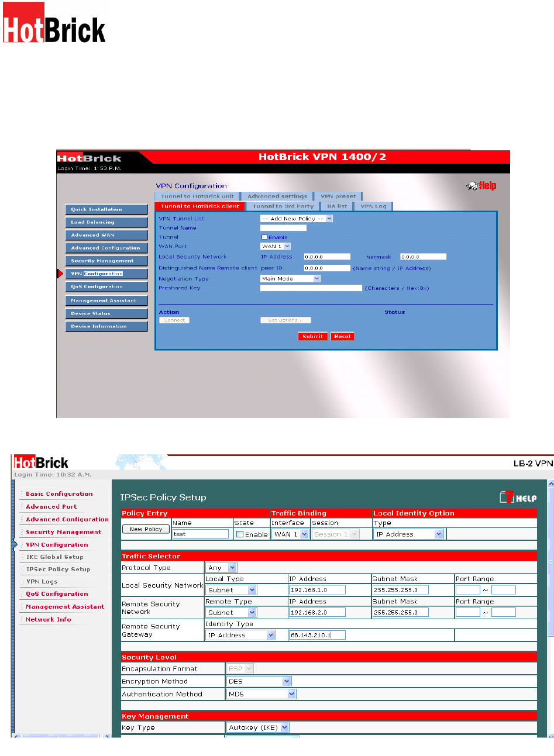Open IKE Global Setup link
This screenshot has width=554, height=756.
[x=55, y=557]
